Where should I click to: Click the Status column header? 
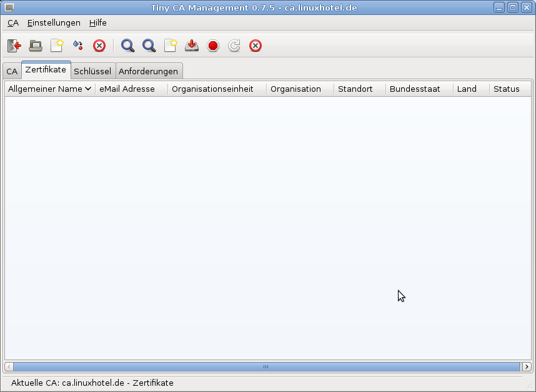point(505,89)
